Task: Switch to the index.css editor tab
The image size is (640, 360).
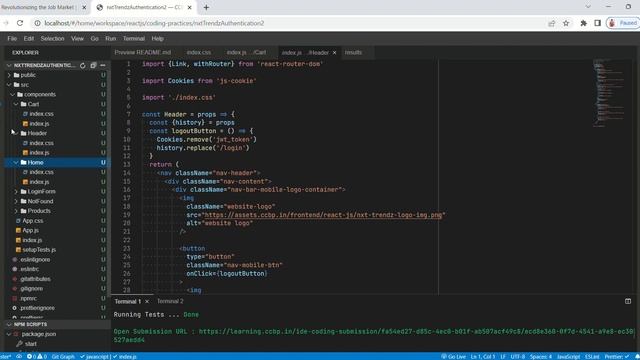Action: click(x=199, y=53)
